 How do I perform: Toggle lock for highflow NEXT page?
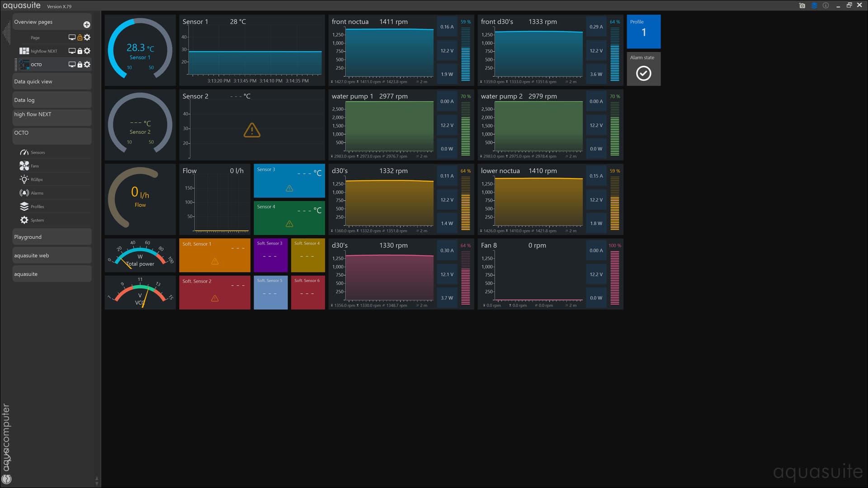tap(80, 51)
